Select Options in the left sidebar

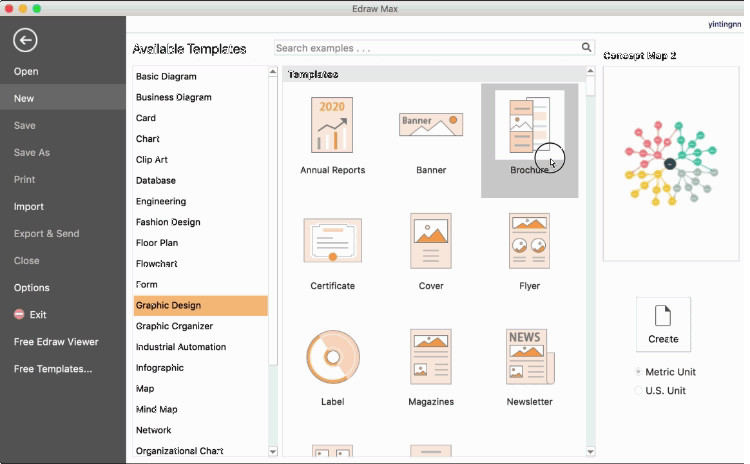pos(32,288)
